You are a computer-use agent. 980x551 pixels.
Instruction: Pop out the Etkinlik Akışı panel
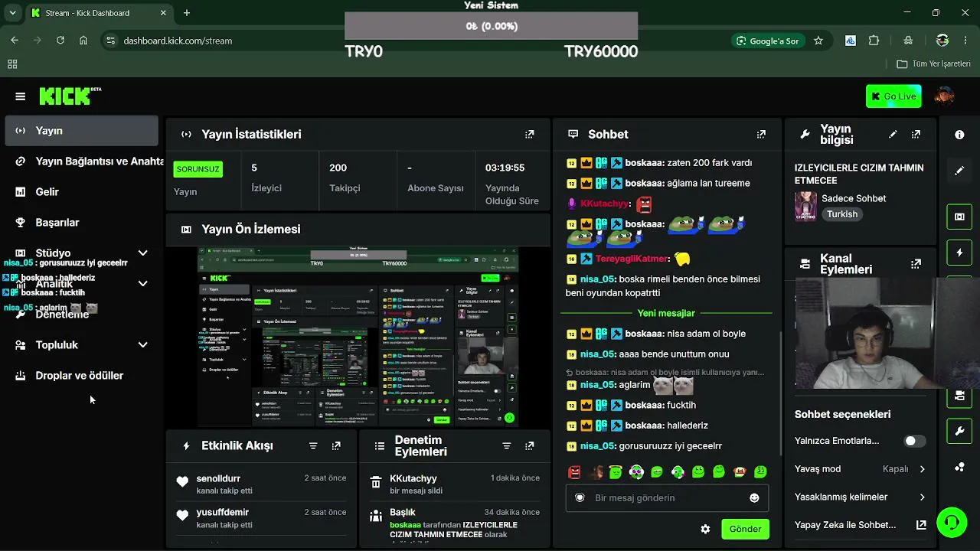click(x=336, y=445)
